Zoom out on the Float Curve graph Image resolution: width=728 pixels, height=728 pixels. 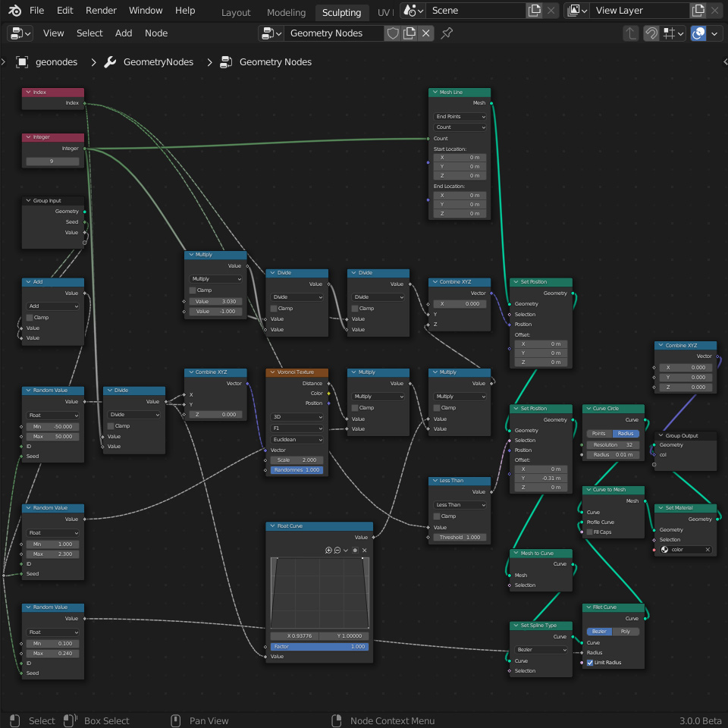(337, 550)
